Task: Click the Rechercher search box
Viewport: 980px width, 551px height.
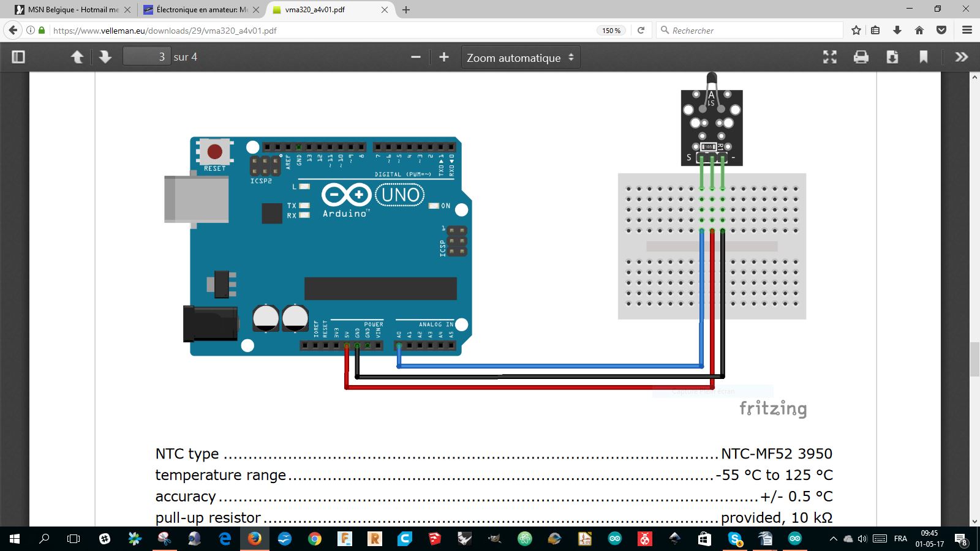Action: click(x=750, y=31)
